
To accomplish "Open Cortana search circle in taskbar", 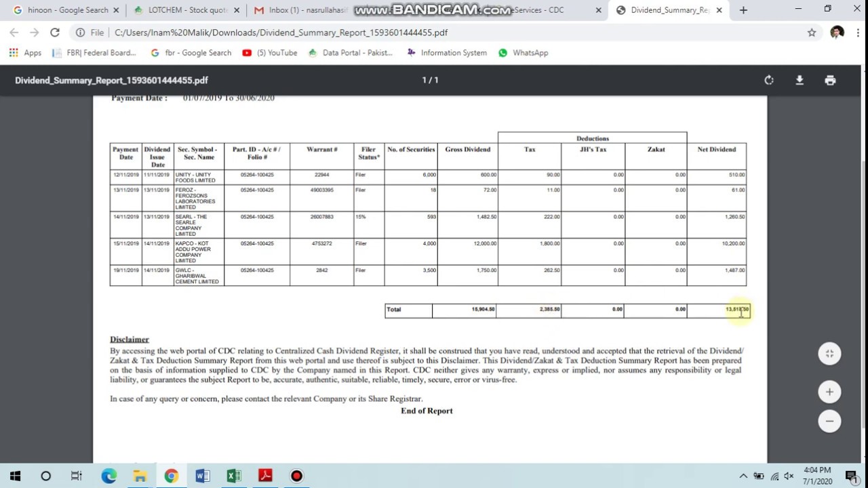I will click(45, 476).
